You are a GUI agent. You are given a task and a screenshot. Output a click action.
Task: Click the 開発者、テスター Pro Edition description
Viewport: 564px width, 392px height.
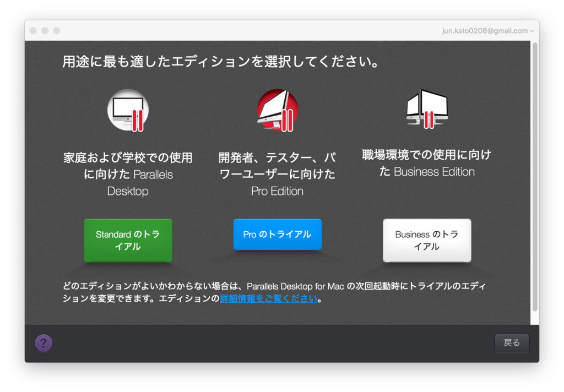point(278,175)
